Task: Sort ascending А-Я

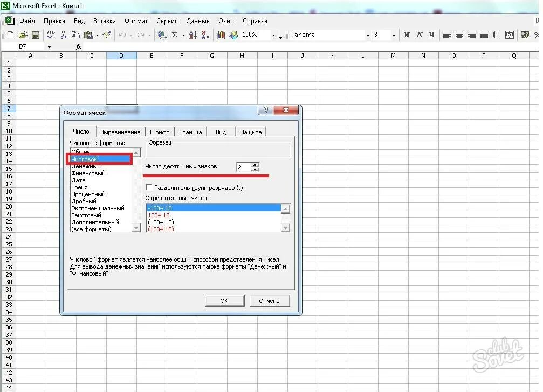Action: [193, 35]
